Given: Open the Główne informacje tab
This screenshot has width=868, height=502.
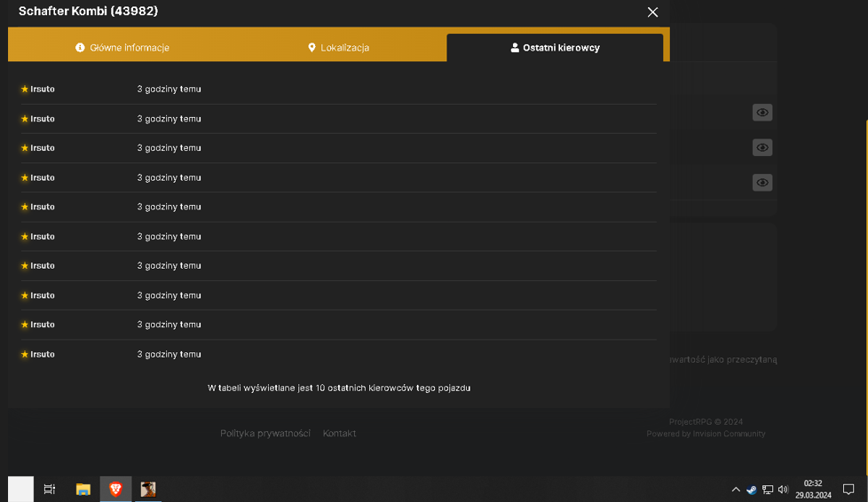Looking at the screenshot, I should 122,48.
